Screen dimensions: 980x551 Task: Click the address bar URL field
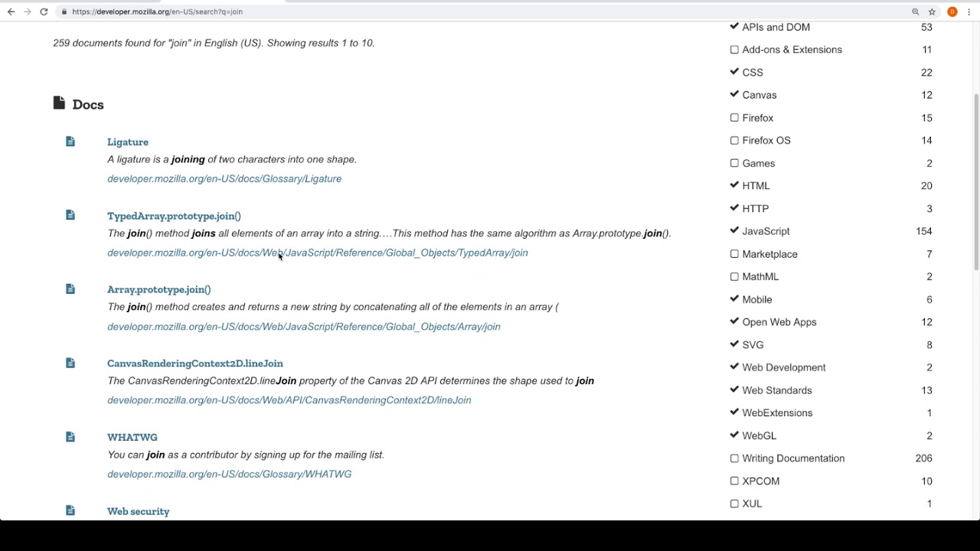click(x=459, y=11)
